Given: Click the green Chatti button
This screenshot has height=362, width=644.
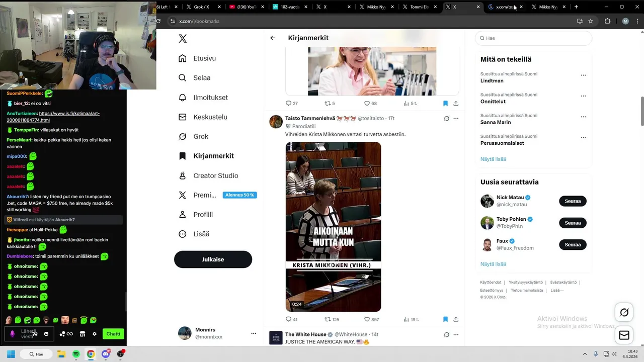Looking at the screenshot, I should click(113, 334).
